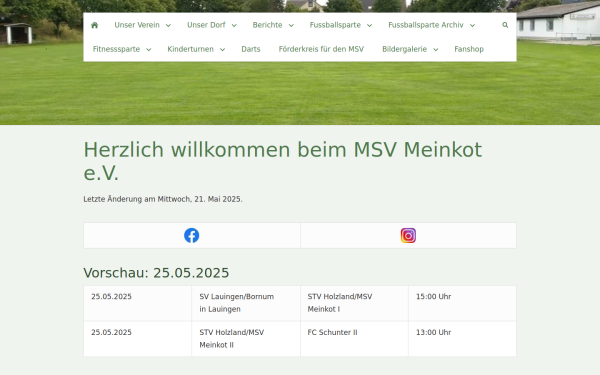This screenshot has height=375, width=600.
Task: Expand the Fussballsparte chevron
Action: [x=369, y=25]
